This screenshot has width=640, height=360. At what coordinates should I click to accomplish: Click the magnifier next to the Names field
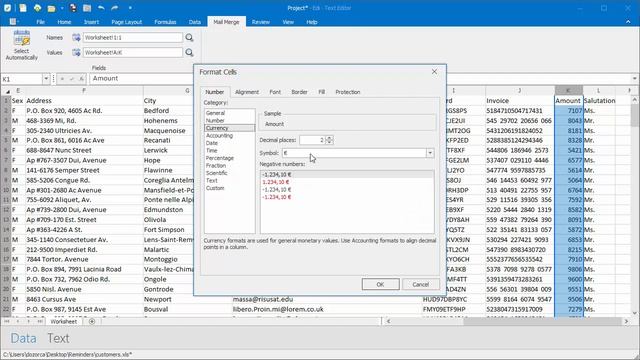point(189,38)
